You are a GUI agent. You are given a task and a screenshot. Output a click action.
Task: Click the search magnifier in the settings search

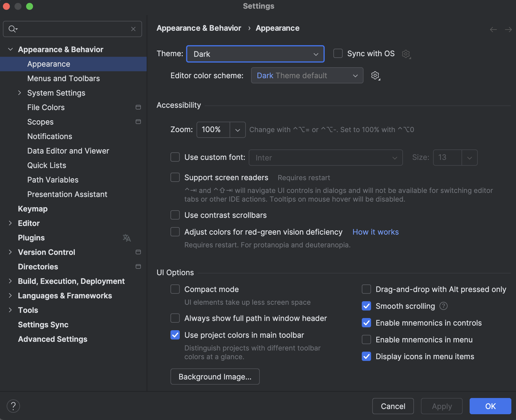click(x=12, y=29)
